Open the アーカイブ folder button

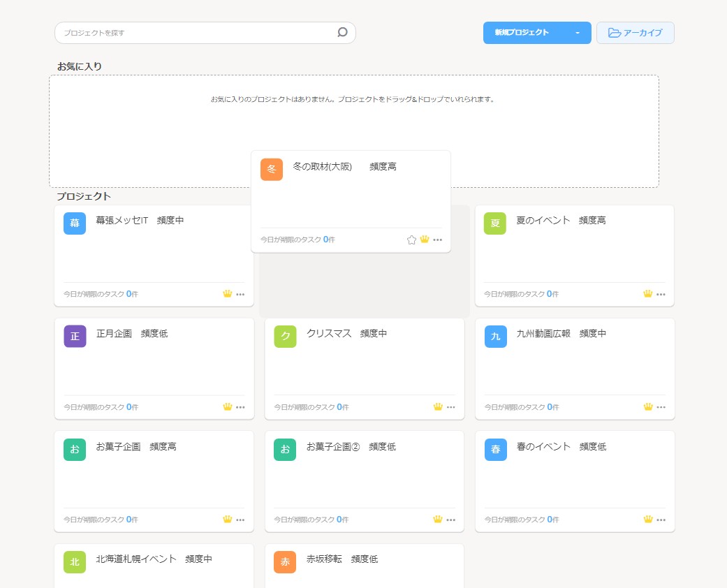point(635,33)
